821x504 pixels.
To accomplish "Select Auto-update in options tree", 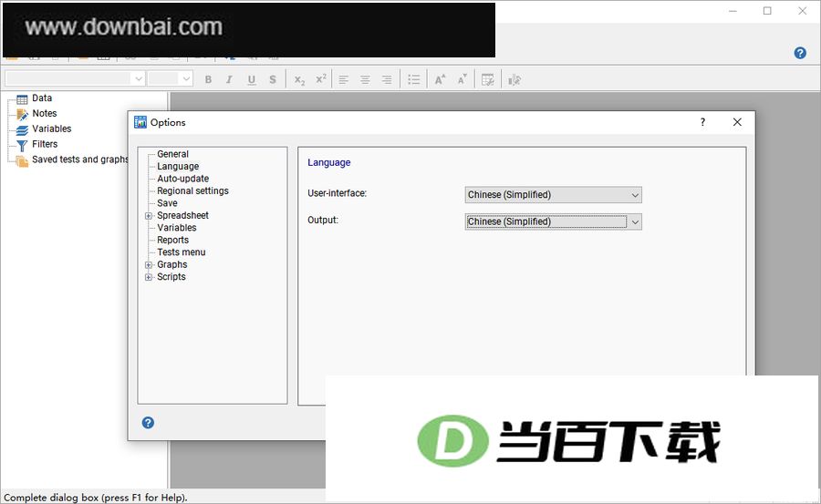I will [182, 179].
